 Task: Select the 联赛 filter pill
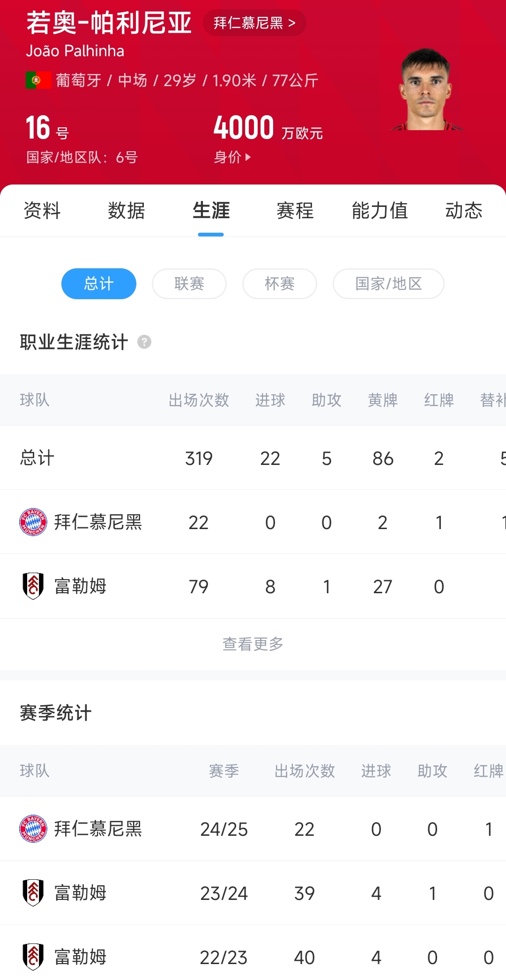[x=189, y=284]
